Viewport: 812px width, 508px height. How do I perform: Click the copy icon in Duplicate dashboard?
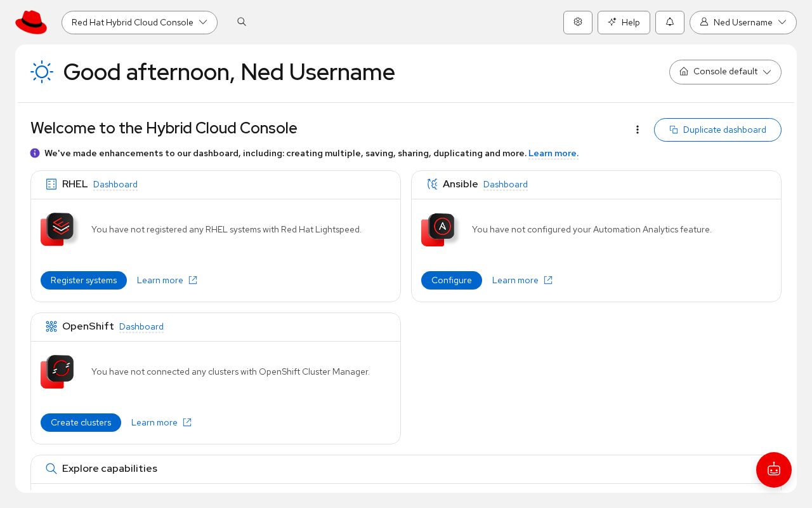(x=674, y=130)
